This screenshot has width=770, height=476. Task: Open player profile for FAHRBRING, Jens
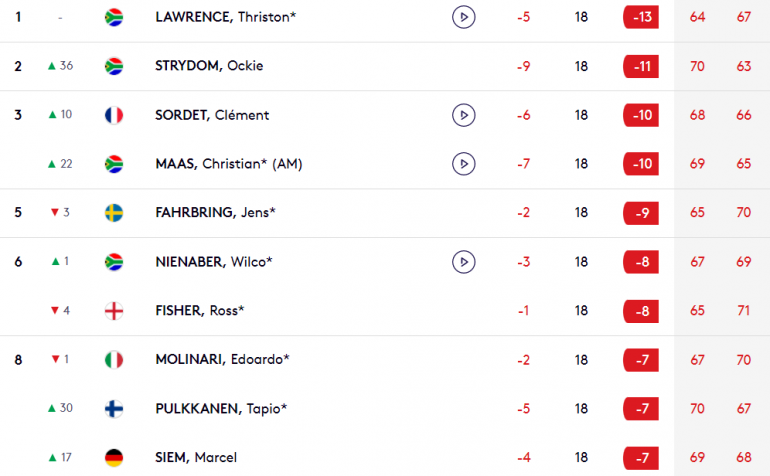coord(216,213)
